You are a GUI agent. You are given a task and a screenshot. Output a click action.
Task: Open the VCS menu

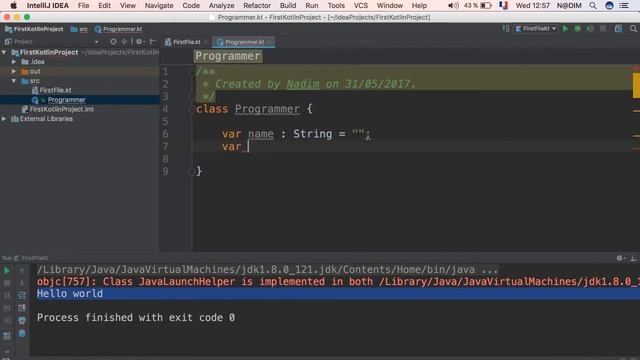click(x=360, y=5)
